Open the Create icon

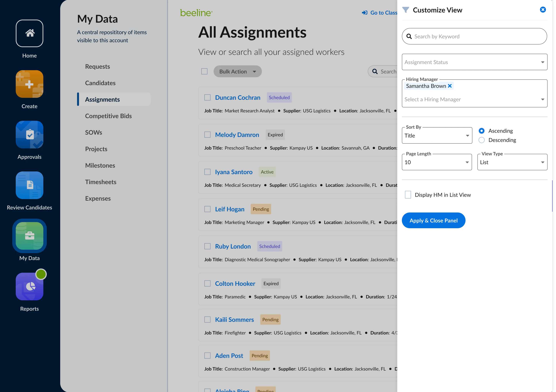point(30,84)
